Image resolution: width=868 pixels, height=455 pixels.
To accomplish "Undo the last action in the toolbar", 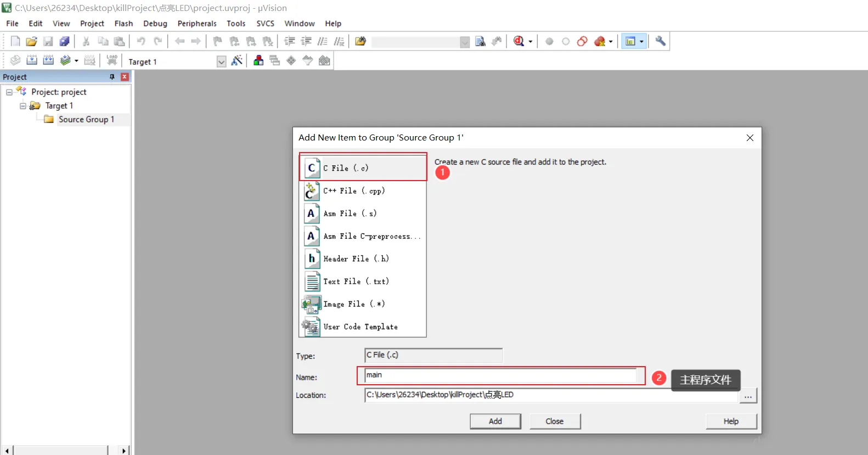I will coord(141,41).
